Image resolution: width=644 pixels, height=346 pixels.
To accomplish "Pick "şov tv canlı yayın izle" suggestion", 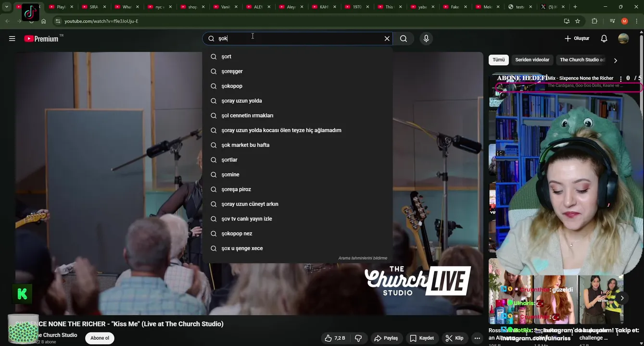I will (x=297, y=219).
